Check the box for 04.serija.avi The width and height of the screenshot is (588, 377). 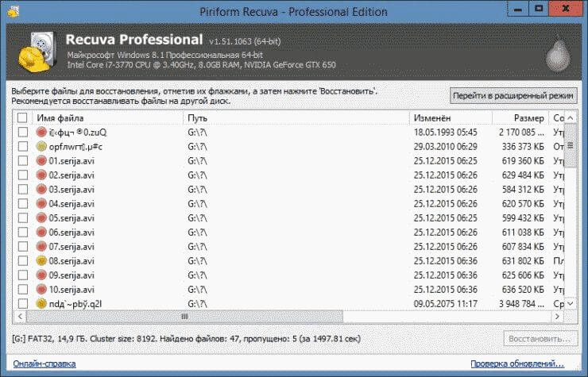23,203
